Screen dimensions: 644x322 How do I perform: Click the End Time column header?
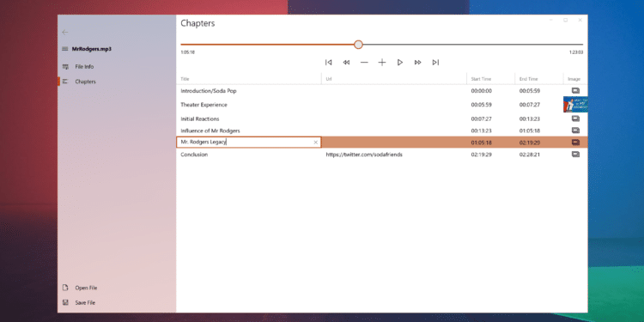point(529,79)
